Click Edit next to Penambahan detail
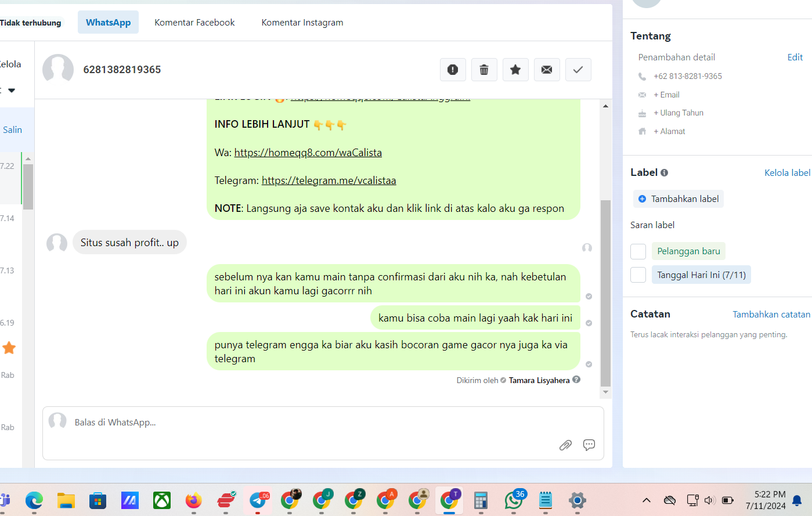This screenshot has width=812, height=516. click(795, 57)
